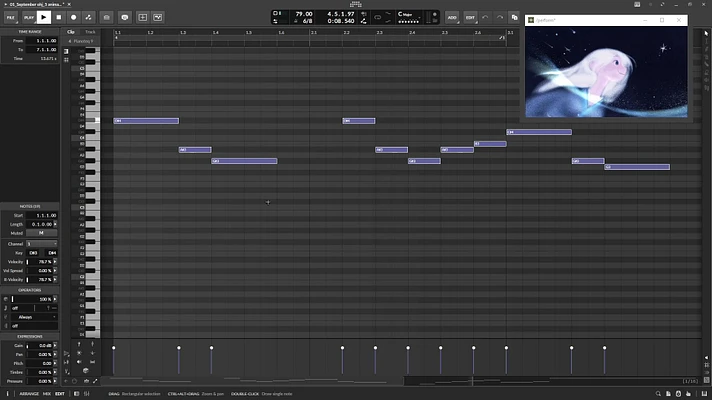The height and width of the screenshot is (400, 712).
Task: Expand the Pan value arrow
Action: (x=55, y=354)
